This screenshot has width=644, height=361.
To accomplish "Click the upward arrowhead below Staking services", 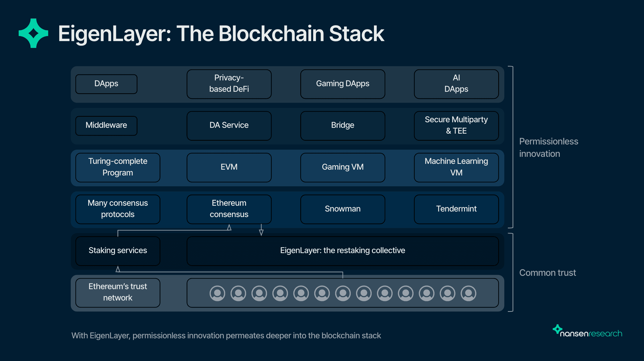I will click(x=118, y=269).
